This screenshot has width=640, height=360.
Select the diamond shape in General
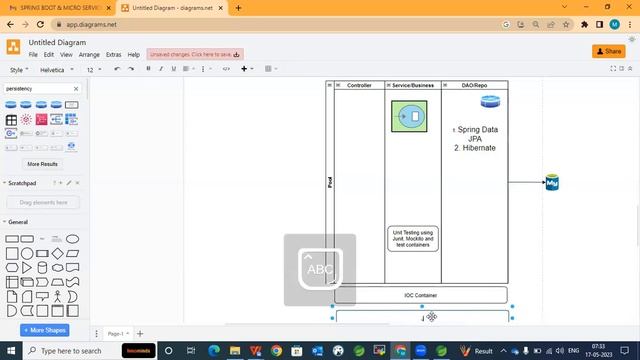(57, 253)
